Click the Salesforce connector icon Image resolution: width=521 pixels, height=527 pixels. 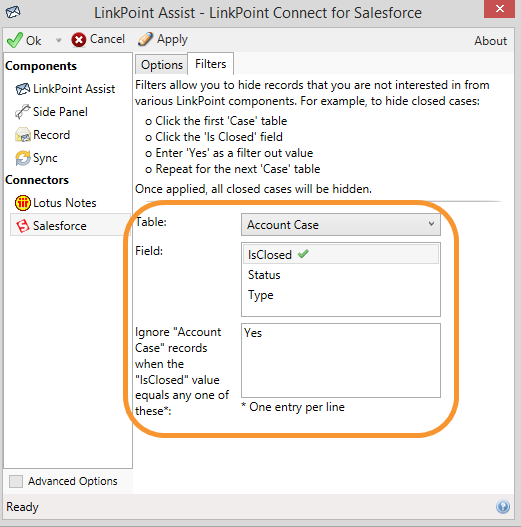(23, 226)
